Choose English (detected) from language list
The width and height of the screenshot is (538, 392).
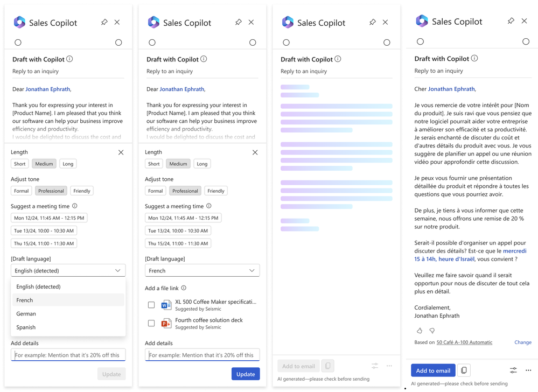pos(68,286)
